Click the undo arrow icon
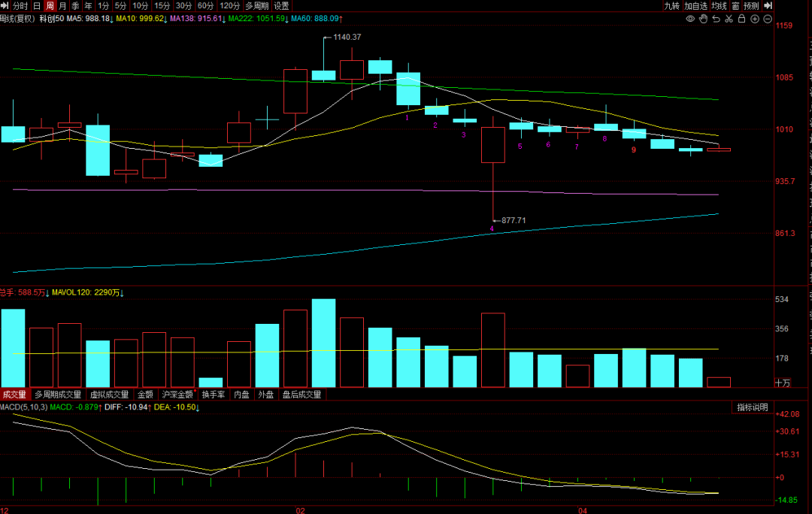This screenshot has height=514, width=812. tap(717, 19)
